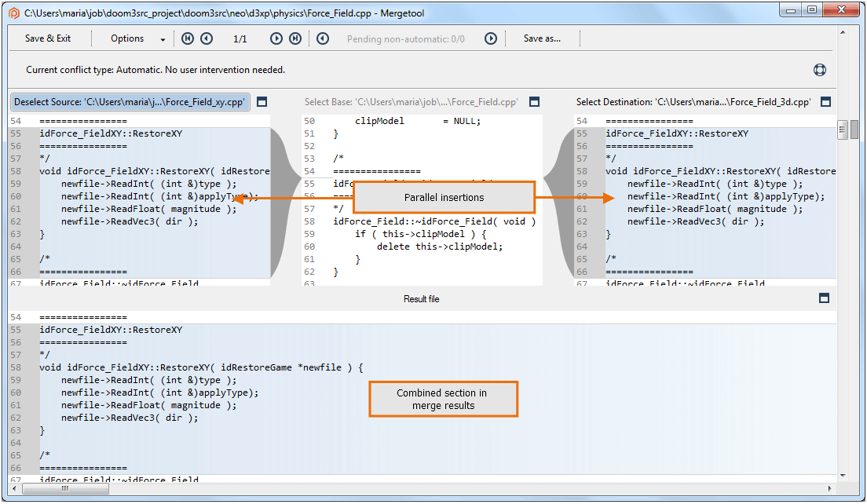Click Save as...
867x504 pixels.
542,38
